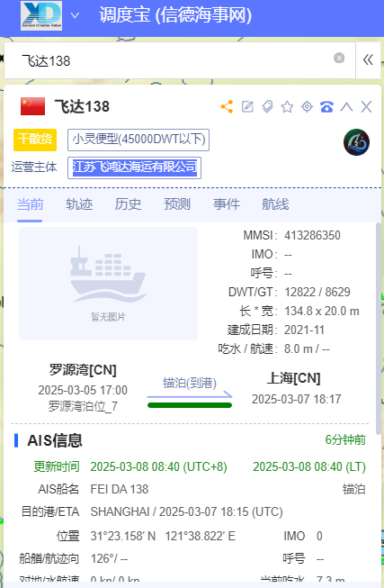Viewport: 384px width, 588px height.
Task: Click the XD logo in the header
Action: (x=41, y=15)
